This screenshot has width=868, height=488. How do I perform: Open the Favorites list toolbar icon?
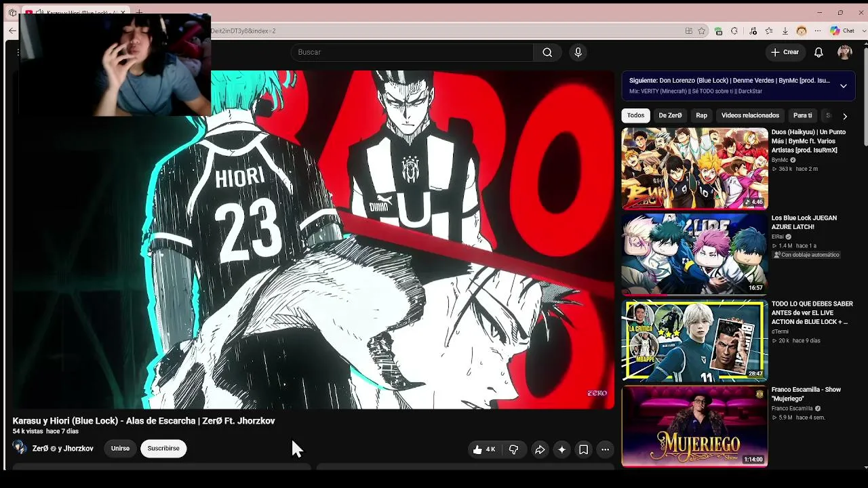769,30
